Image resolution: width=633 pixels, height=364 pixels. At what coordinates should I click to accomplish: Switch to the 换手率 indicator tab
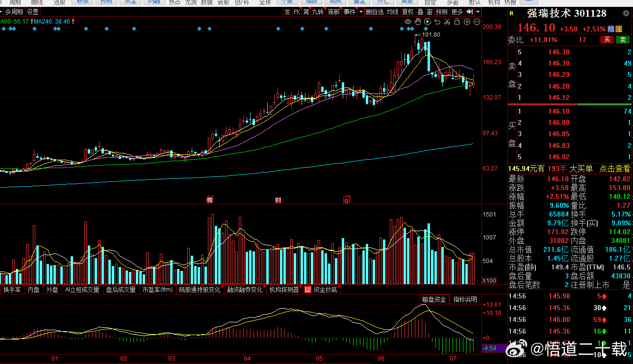point(12,290)
